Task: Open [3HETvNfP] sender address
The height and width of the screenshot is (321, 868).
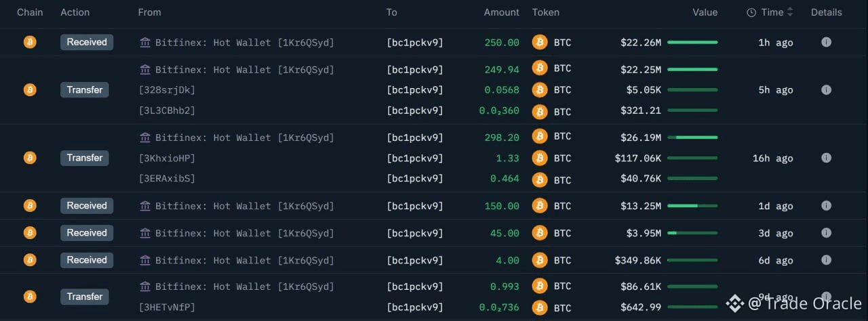Action: [167, 307]
